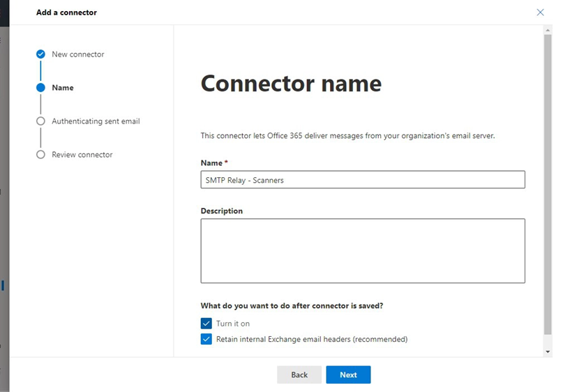Viewport: 570px width, 392px height.
Task: Proceed with the Next button
Action: [348, 375]
